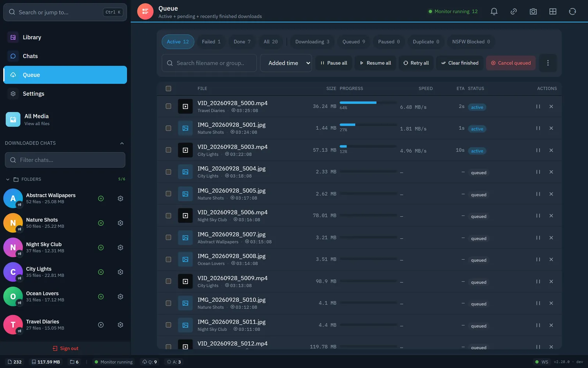Start monitoring for Travel Diaries
This screenshot has width=588, height=368.
(101, 325)
